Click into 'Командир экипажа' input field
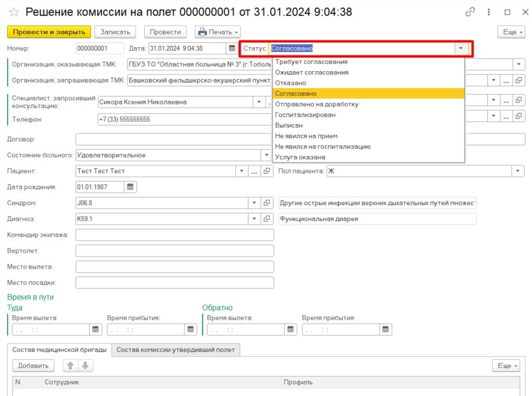 [x=174, y=235]
